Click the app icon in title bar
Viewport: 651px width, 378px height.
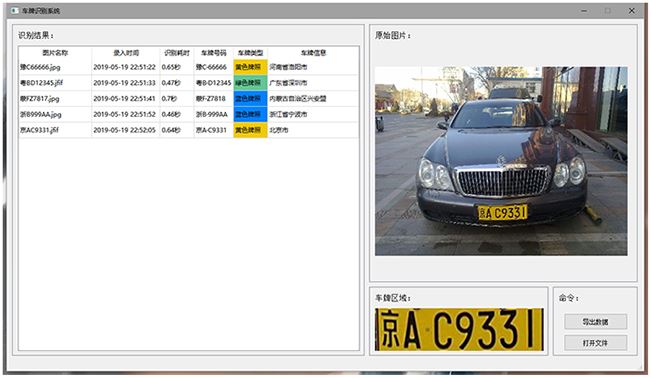tap(15, 11)
